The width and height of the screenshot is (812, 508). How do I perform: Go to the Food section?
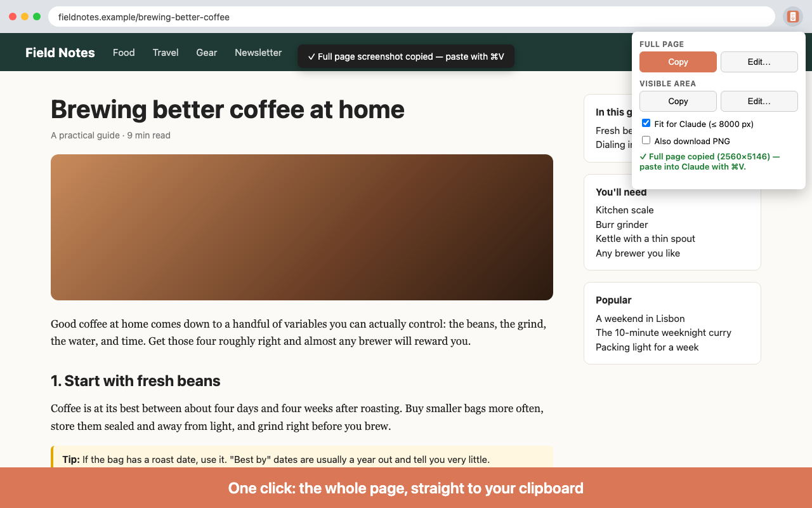124,53
